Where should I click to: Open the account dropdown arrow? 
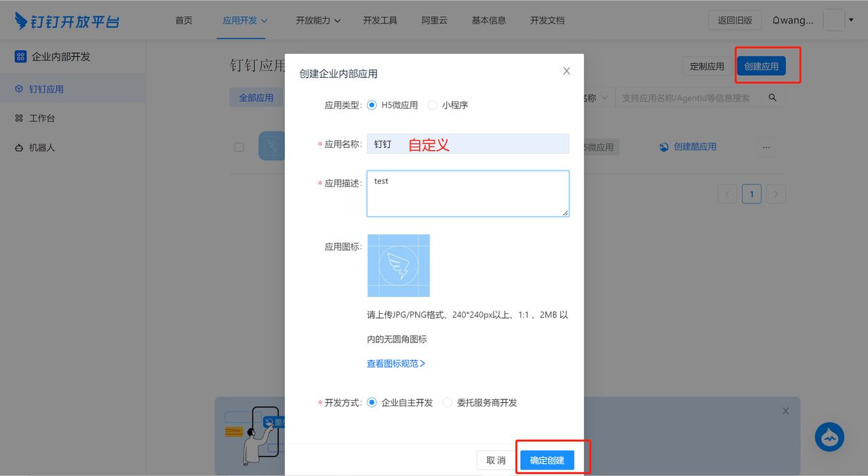coord(851,20)
